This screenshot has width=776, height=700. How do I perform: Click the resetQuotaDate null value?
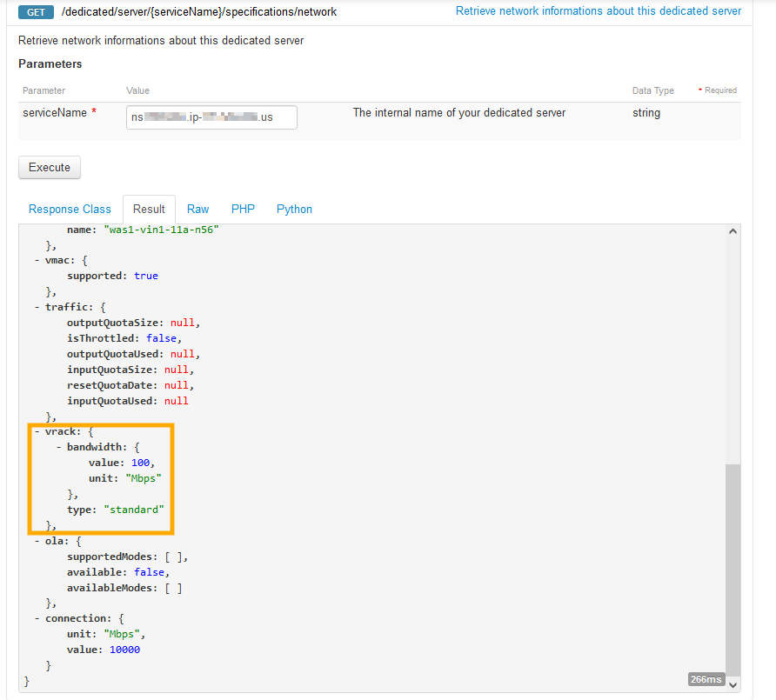(177, 385)
